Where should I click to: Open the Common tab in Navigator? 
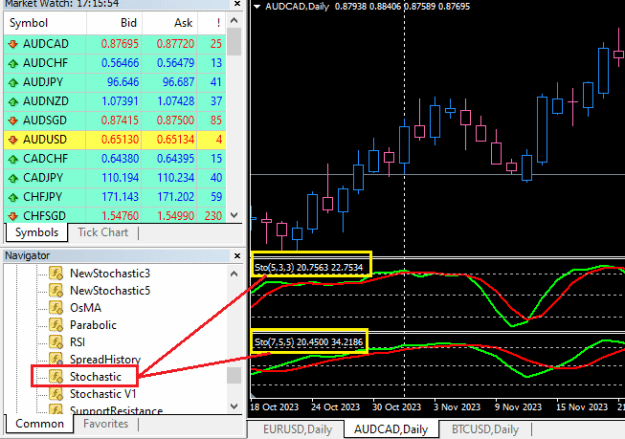[39, 423]
